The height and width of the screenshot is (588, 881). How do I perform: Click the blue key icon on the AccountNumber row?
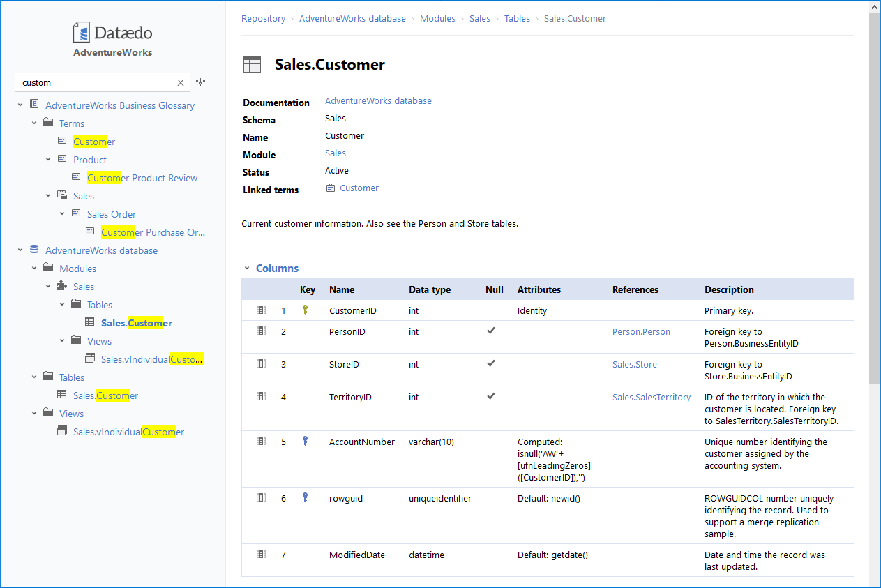[305, 441]
